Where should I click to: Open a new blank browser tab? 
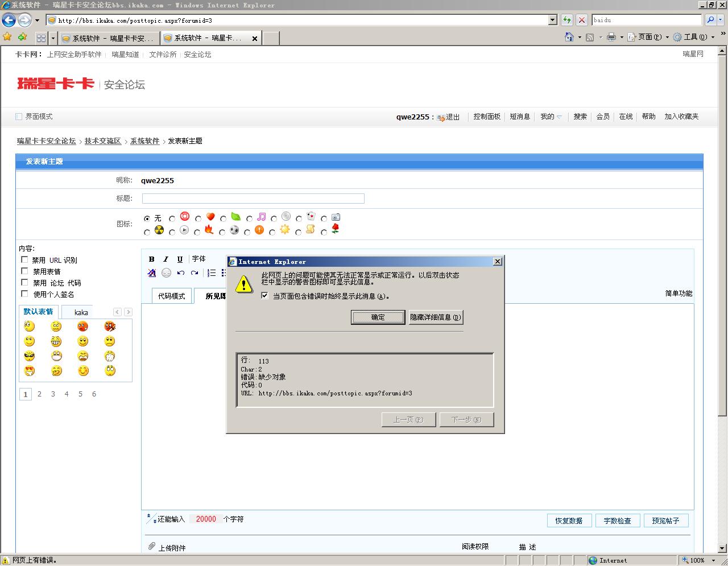point(271,38)
